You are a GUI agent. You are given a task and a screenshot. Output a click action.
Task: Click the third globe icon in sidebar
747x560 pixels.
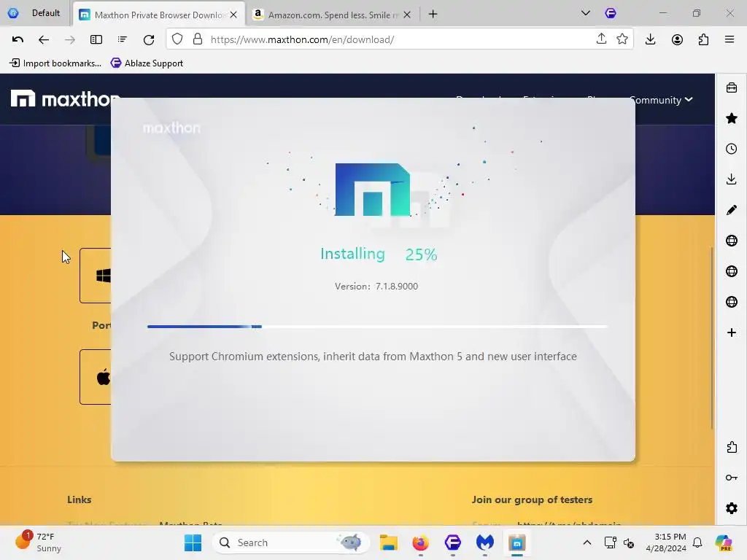click(732, 302)
